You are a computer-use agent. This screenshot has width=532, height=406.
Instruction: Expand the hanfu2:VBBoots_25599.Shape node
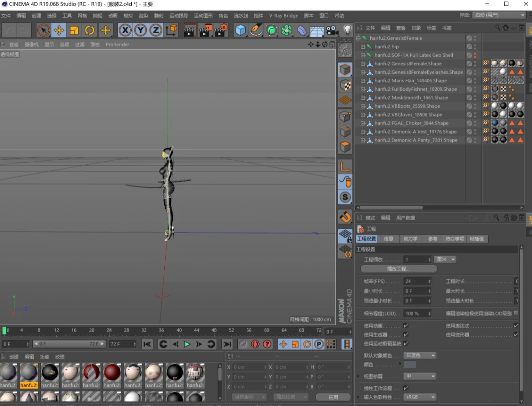pyautogui.click(x=363, y=106)
